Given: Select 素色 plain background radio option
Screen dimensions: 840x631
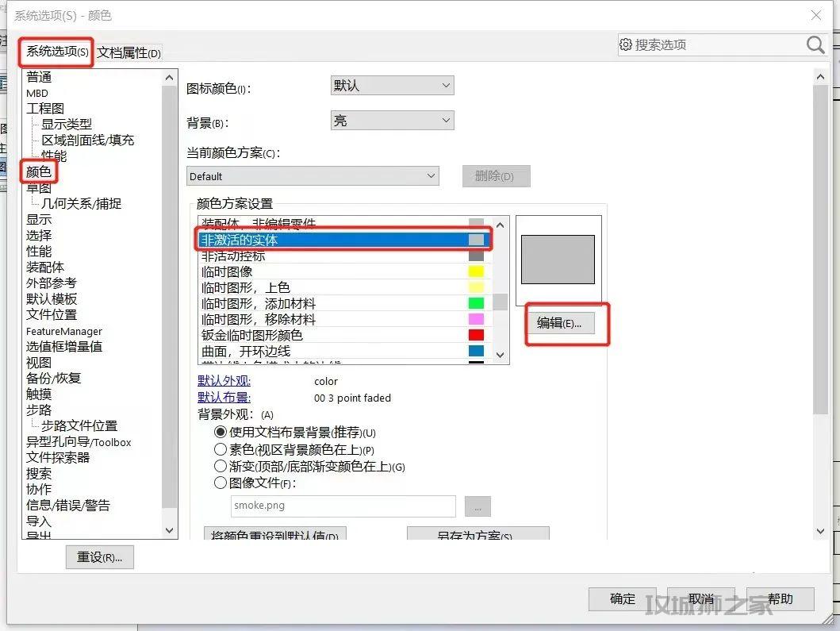Looking at the screenshot, I should tap(221, 450).
